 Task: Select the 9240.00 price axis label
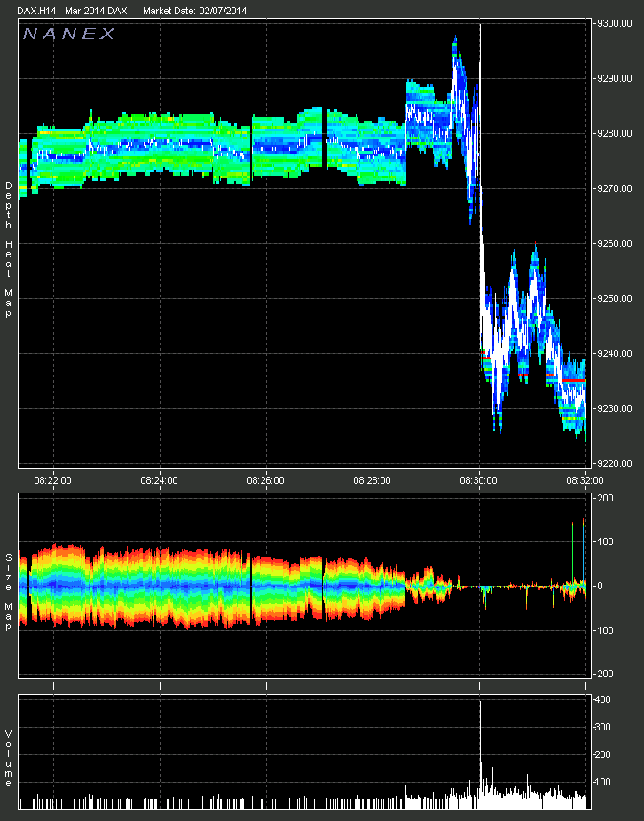click(613, 353)
